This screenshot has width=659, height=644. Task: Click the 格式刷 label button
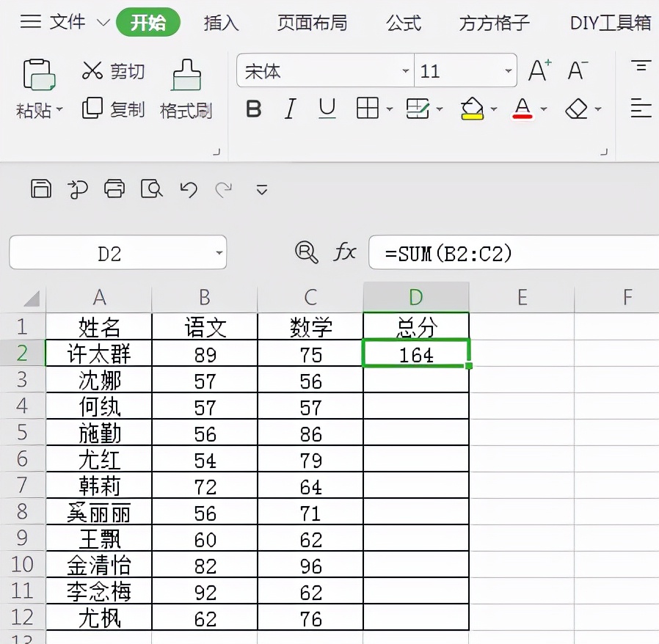[x=186, y=111]
